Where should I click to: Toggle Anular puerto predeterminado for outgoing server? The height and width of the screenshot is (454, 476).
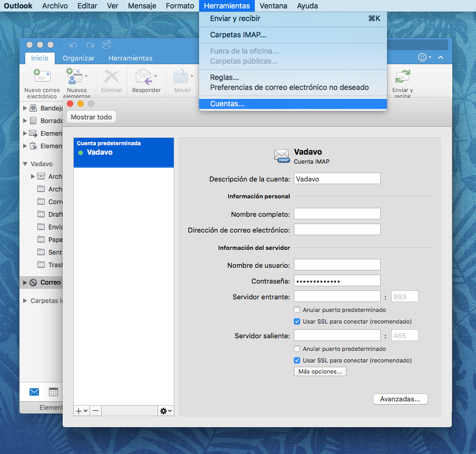[x=297, y=349]
